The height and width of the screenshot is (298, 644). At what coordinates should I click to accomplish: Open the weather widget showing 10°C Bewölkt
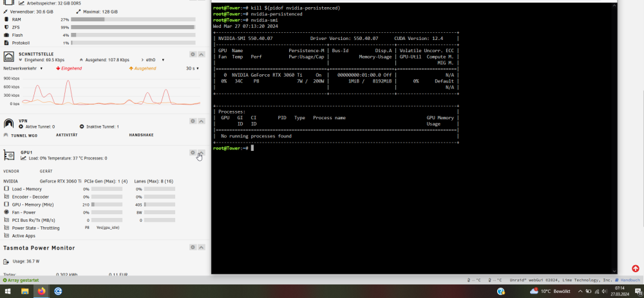[550, 292]
